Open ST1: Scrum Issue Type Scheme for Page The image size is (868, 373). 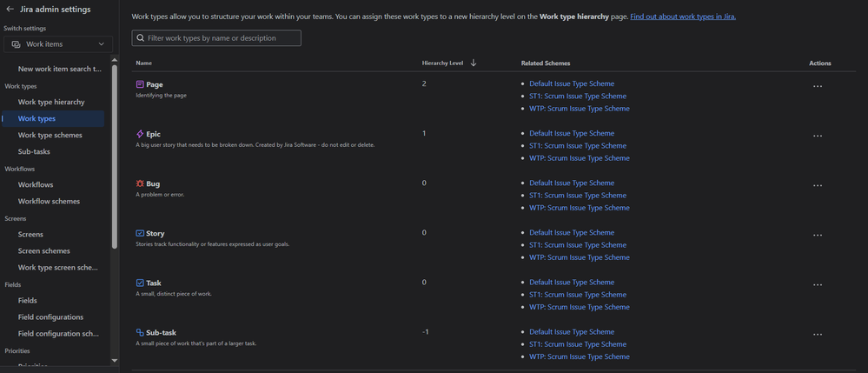[578, 97]
